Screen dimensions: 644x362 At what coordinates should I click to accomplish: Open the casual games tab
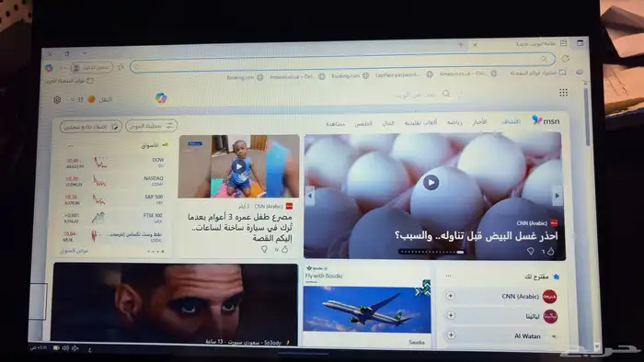pos(421,122)
